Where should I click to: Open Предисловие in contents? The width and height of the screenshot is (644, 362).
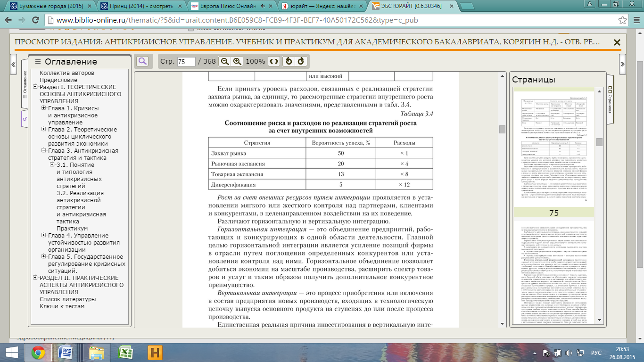pyautogui.click(x=58, y=80)
